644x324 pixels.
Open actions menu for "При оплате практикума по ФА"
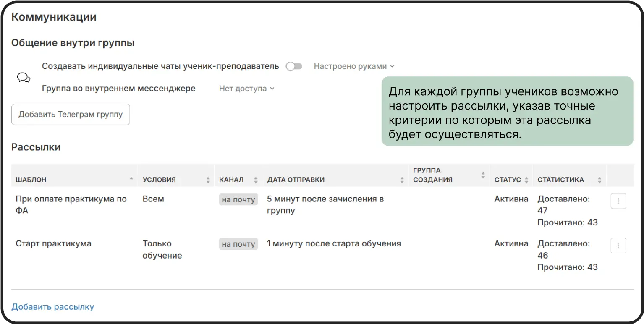(x=618, y=201)
